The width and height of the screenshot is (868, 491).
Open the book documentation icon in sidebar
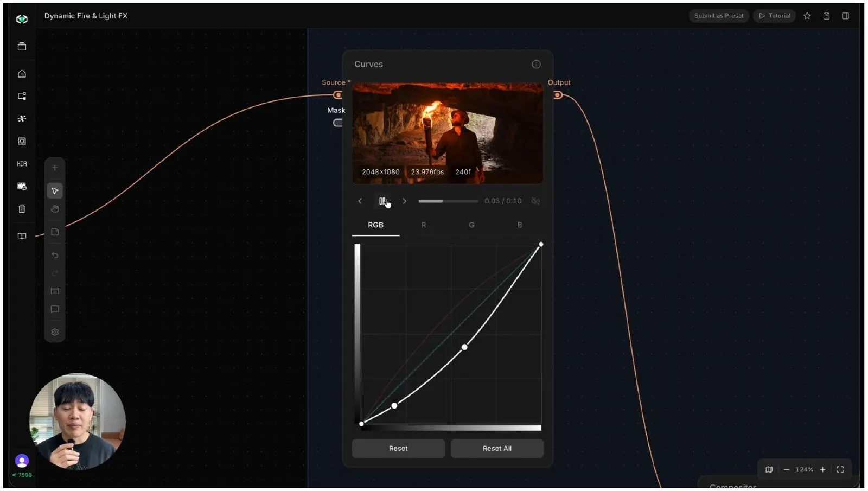(22, 236)
